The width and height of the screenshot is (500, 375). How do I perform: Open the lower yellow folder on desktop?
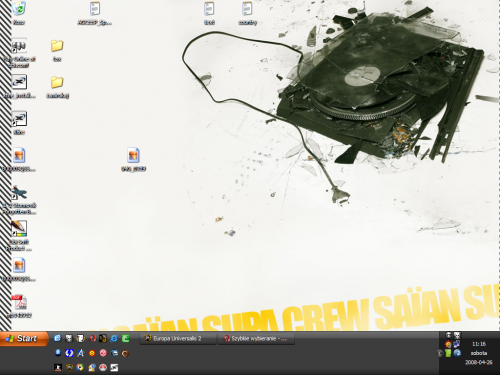click(x=57, y=87)
